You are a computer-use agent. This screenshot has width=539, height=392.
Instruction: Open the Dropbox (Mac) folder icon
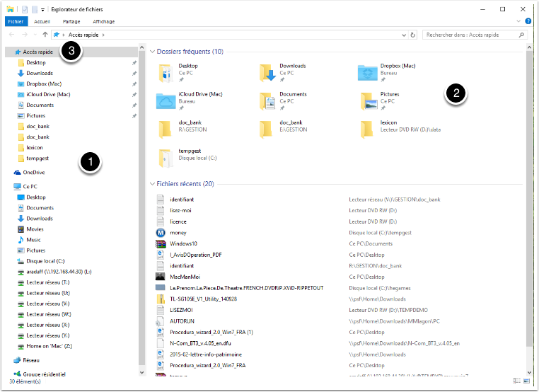point(367,71)
